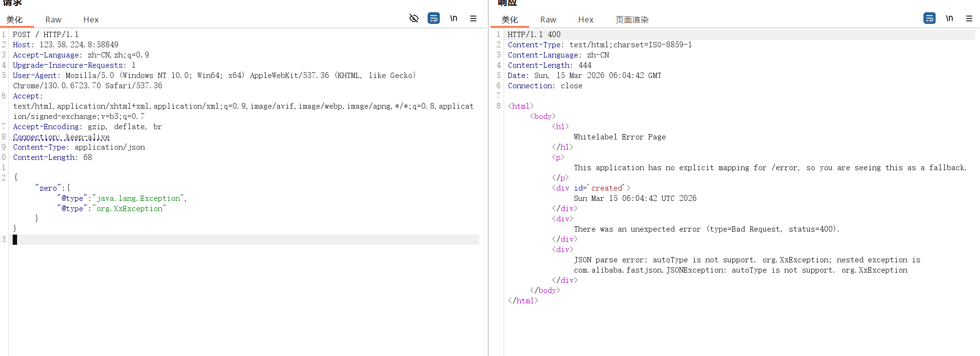Toggle hidden characters eye icon in request panel
This screenshot has height=356, width=980.
click(414, 19)
